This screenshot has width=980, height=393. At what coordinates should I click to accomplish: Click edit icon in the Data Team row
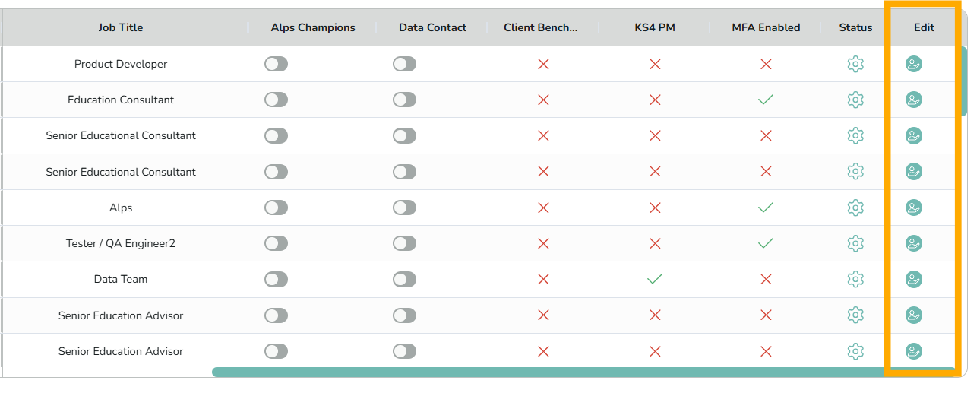tap(914, 279)
